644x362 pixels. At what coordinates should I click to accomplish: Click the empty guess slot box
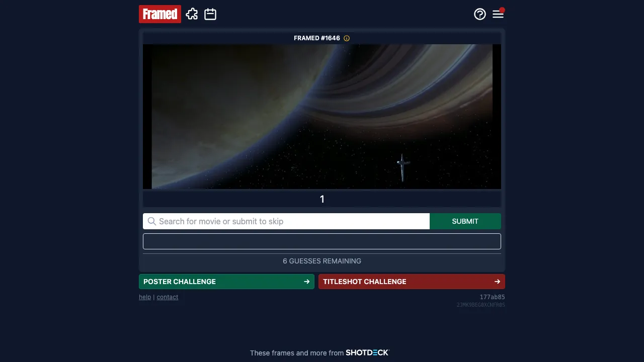322,241
